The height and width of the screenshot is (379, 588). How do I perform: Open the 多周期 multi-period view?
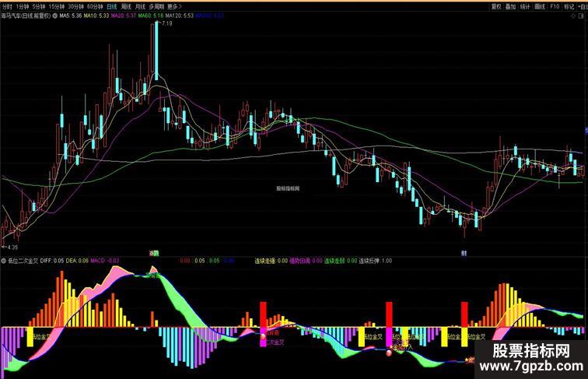point(156,6)
